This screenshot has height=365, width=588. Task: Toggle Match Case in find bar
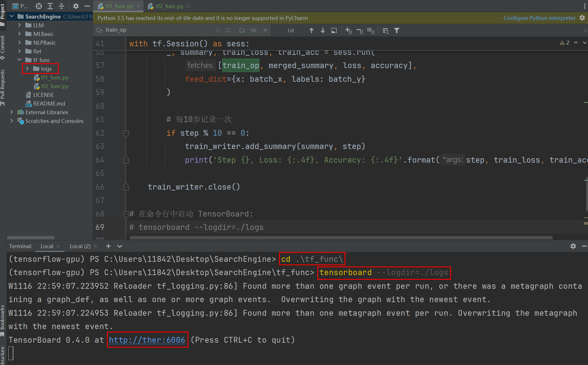click(x=242, y=30)
